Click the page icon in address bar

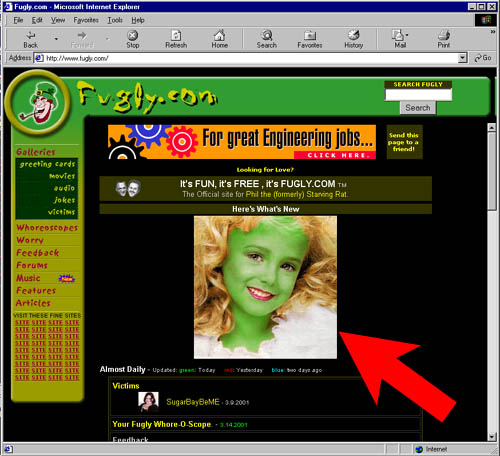[x=39, y=58]
